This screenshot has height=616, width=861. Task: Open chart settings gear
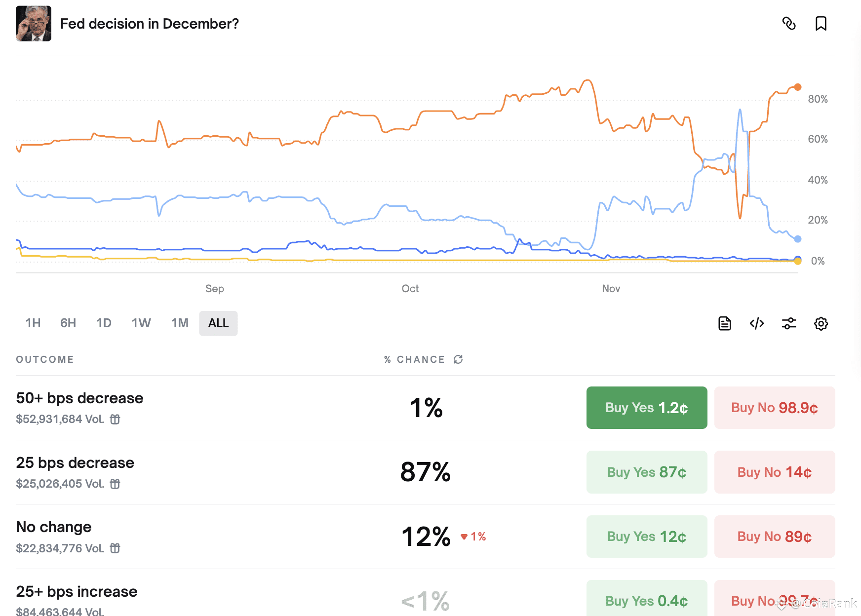[x=821, y=323]
